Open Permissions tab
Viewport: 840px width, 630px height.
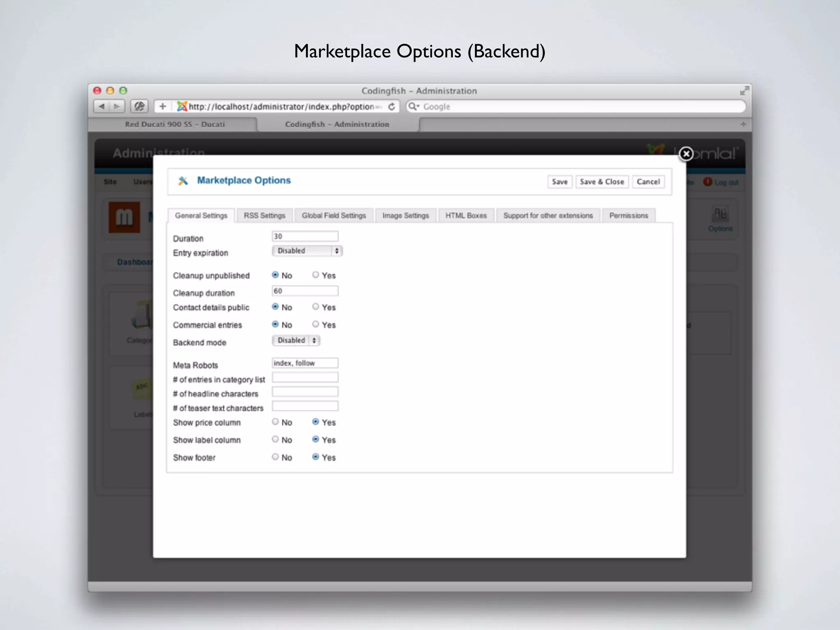[x=629, y=216]
